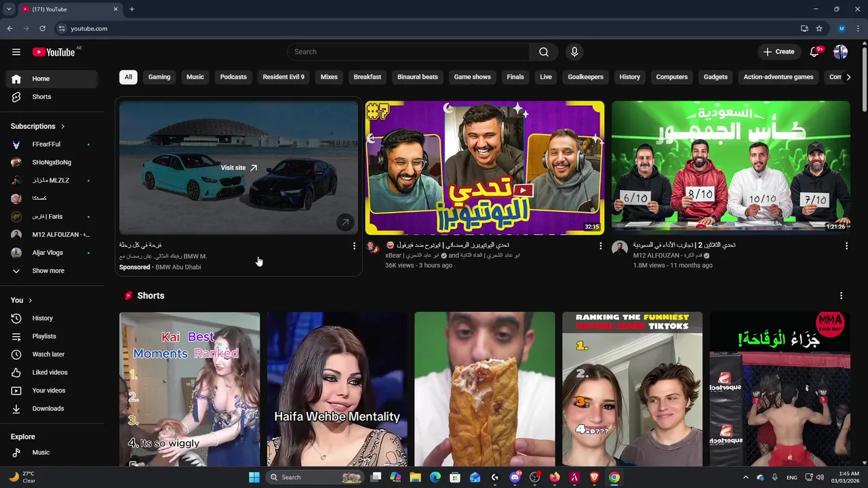Image resolution: width=868 pixels, height=488 pixels.
Task: Reload the page in Chrome
Action: click(42, 28)
